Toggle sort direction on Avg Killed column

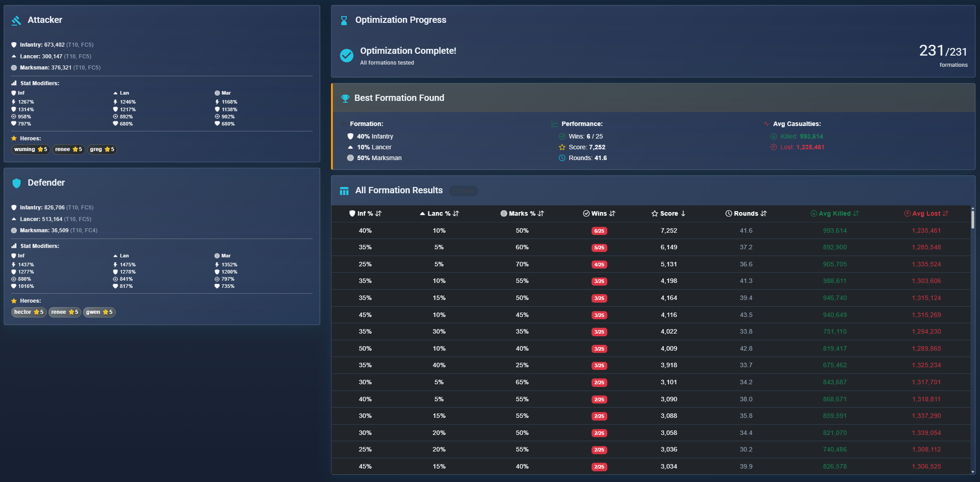(857, 213)
